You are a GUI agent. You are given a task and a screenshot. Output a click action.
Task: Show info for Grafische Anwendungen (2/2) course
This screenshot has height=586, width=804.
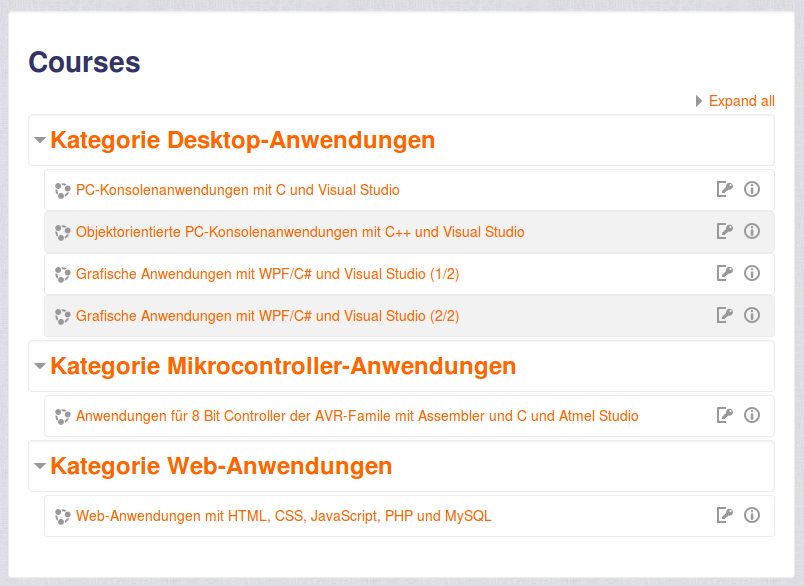tap(752, 315)
